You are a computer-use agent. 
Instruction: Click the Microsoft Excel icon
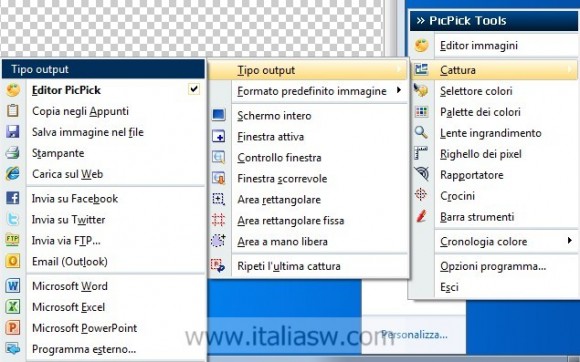click(13, 307)
